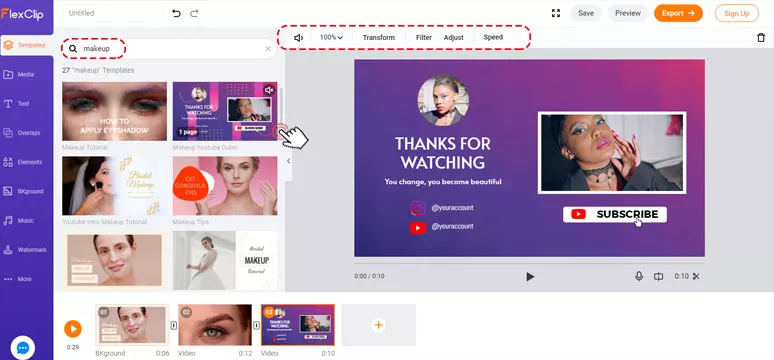This screenshot has width=774, height=360.
Task: Select the SUBSCRIBE button graphic on canvas
Action: (615, 214)
